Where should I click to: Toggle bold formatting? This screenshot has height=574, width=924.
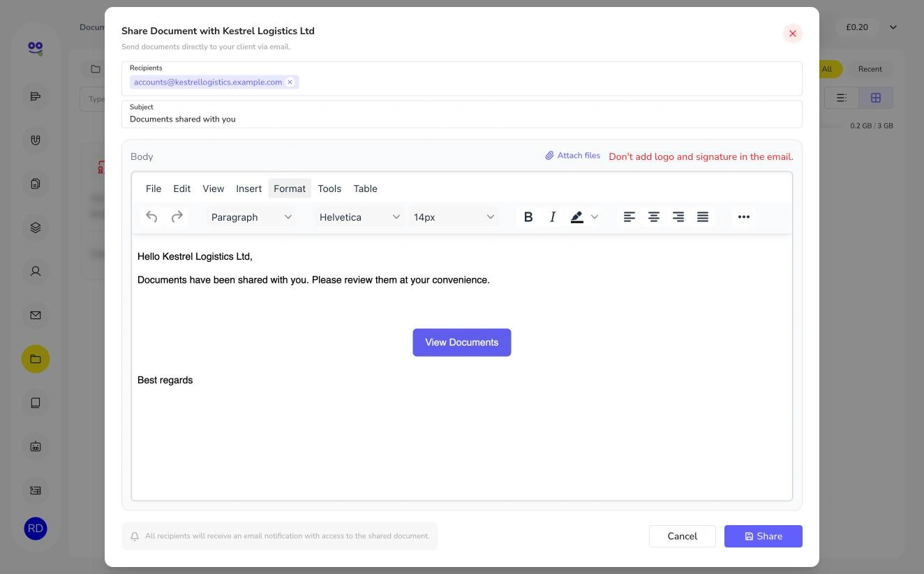click(528, 217)
